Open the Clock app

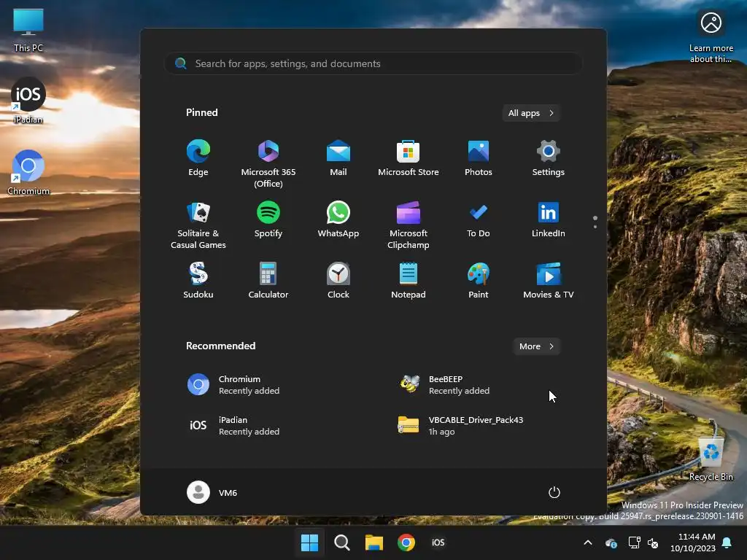pos(338,281)
